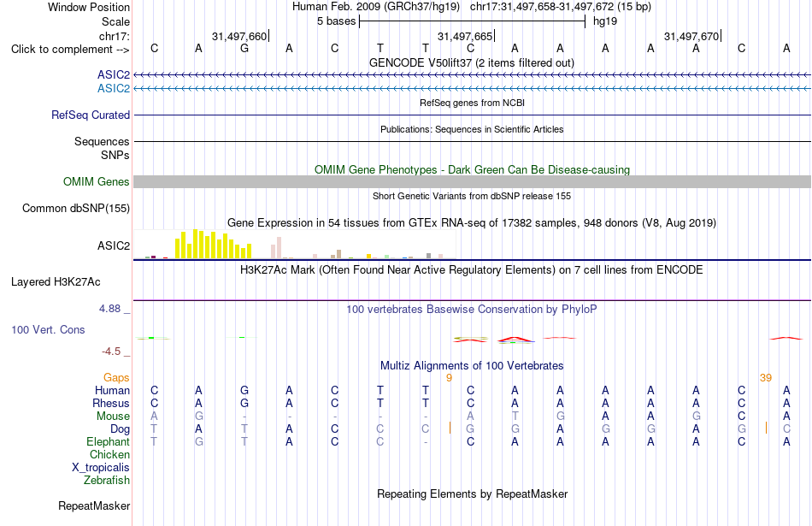
Task: Click position marker 31,497,665
Action: tap(465, 36)
